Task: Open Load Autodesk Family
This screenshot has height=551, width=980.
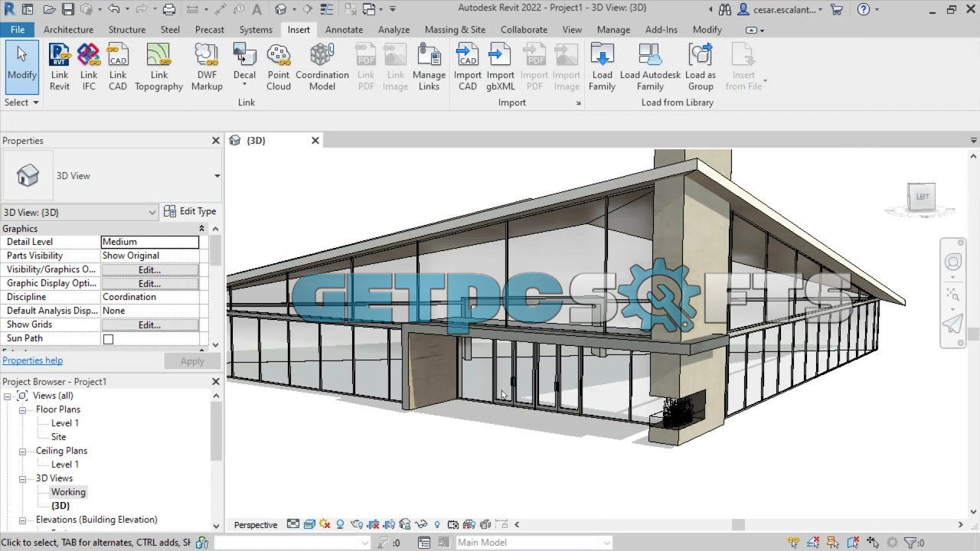Action: 650,67
